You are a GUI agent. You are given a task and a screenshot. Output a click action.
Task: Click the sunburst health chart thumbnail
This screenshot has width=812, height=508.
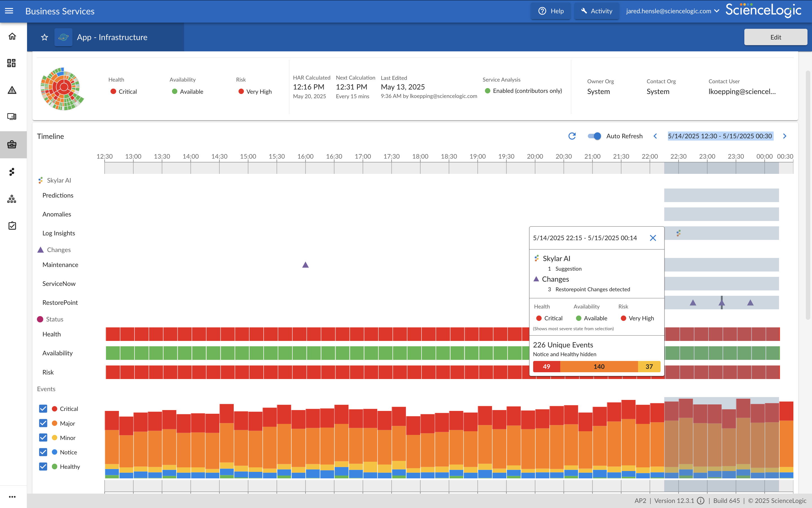pyautogui.click(x=62, y=89)
